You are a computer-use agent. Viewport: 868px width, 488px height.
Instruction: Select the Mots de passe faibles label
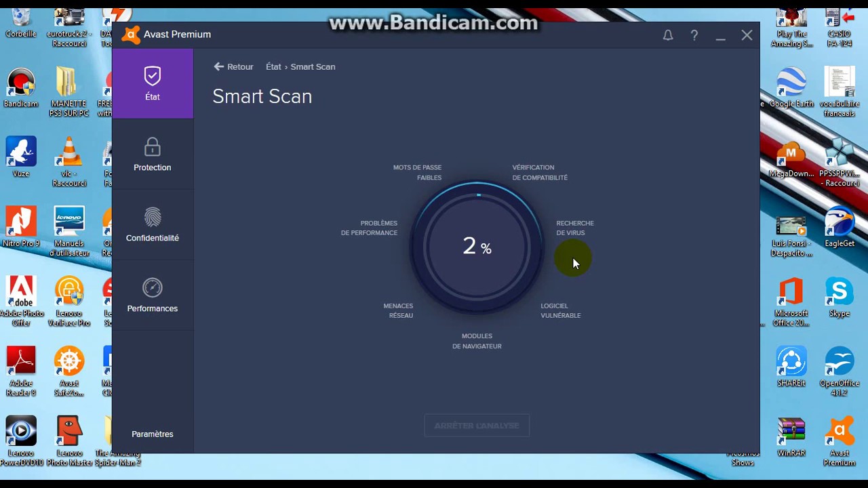[x=417, y=172]
